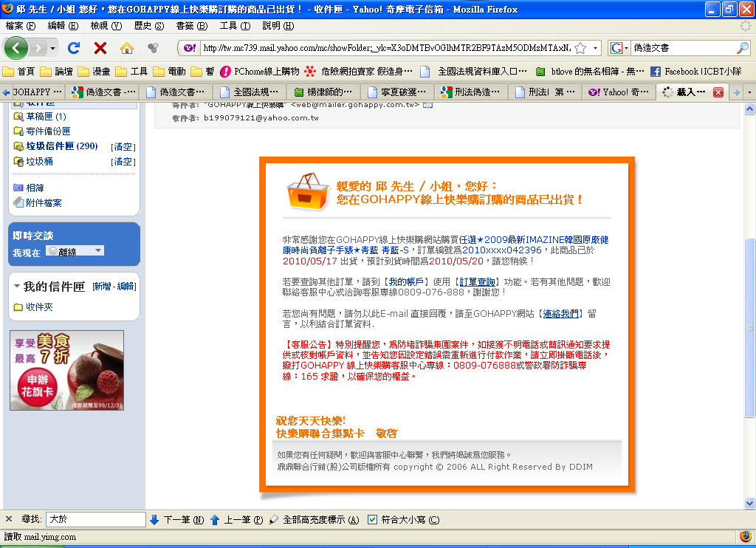Viewport: 756px width, 548px height.
Task: Open the URL bar history dropdown
Action: tap(596, 48)
